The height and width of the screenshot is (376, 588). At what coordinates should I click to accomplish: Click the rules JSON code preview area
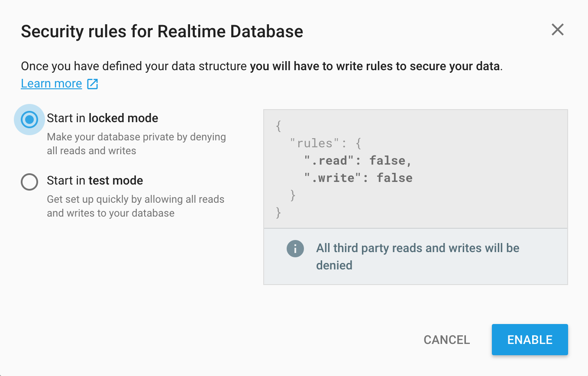(x=415, y=169)
